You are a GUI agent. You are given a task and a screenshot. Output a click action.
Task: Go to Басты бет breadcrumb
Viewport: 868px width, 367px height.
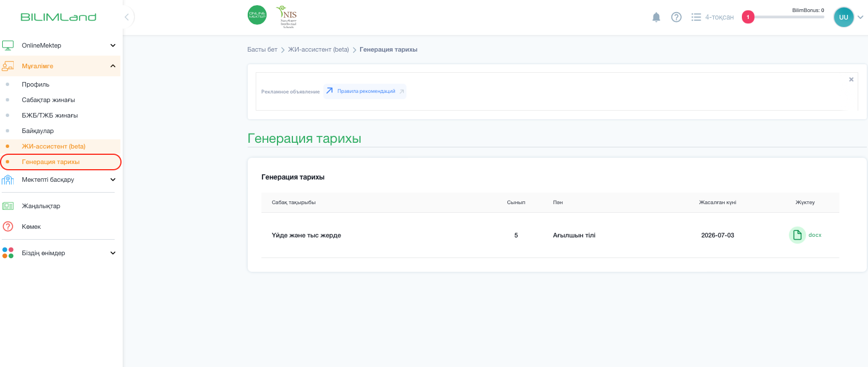pos(262,49)
